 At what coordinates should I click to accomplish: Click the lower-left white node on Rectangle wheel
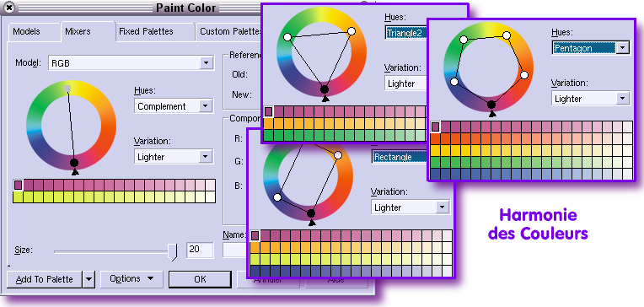tap(277, 197)
